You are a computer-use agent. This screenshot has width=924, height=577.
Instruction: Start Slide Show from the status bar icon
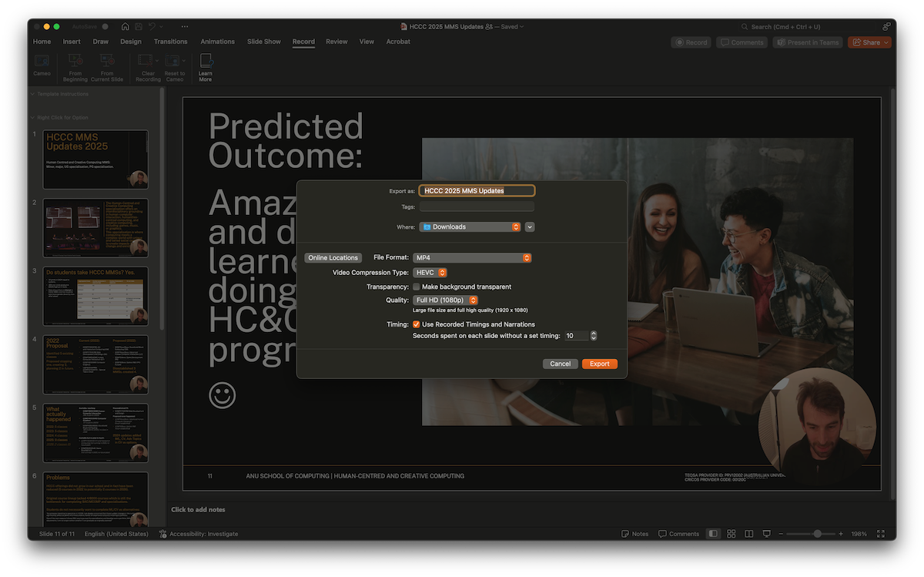(766, 533)
